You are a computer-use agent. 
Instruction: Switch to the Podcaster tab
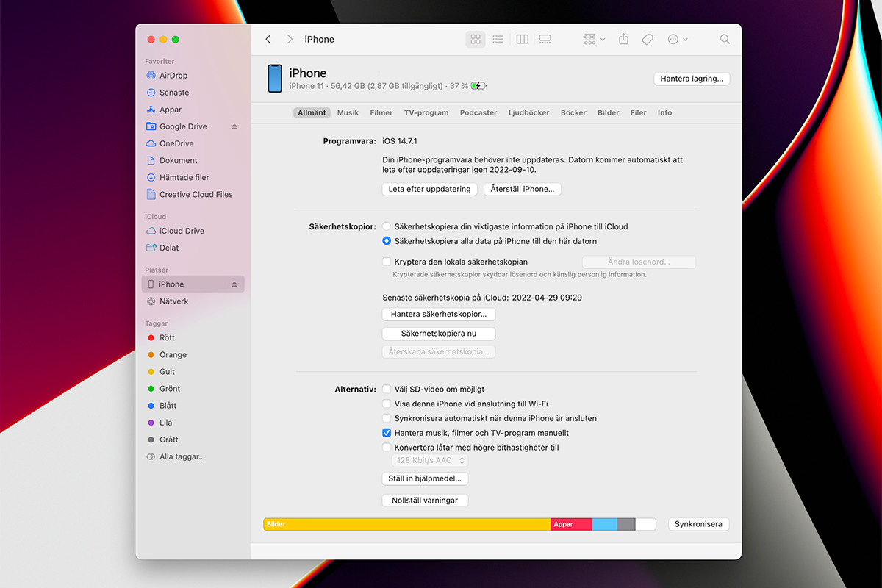[x=478, y=113]
